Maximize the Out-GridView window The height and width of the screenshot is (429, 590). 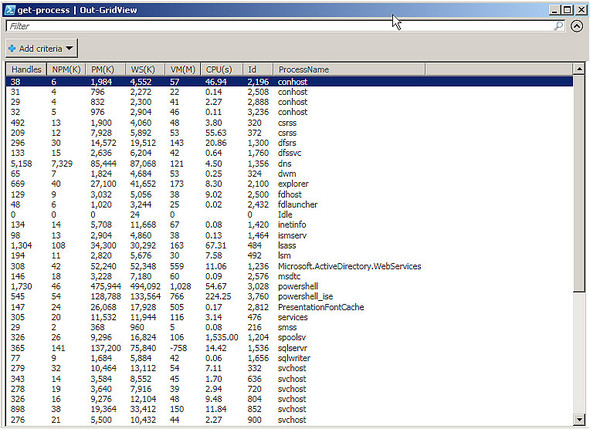click(568, 10)
